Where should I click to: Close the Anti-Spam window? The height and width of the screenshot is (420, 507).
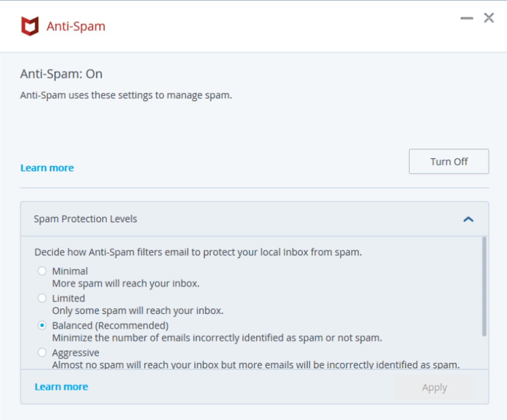point(489,18)
